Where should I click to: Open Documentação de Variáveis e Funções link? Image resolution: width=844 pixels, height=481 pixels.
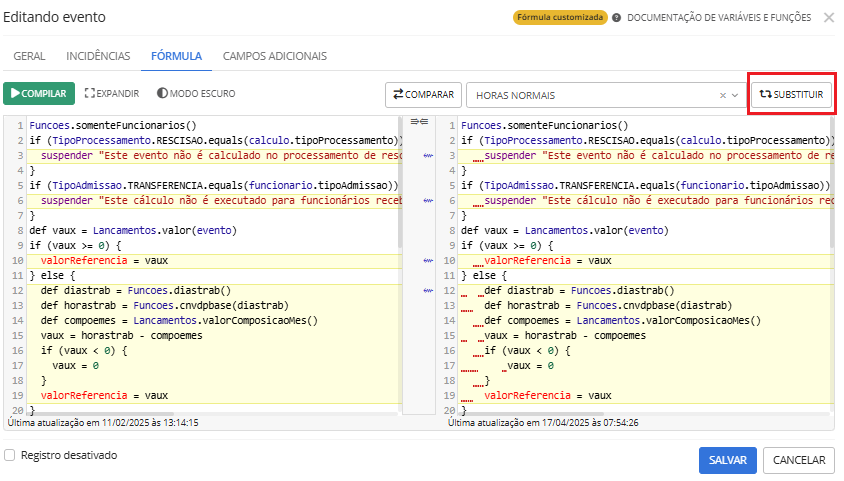pos(719,18)
